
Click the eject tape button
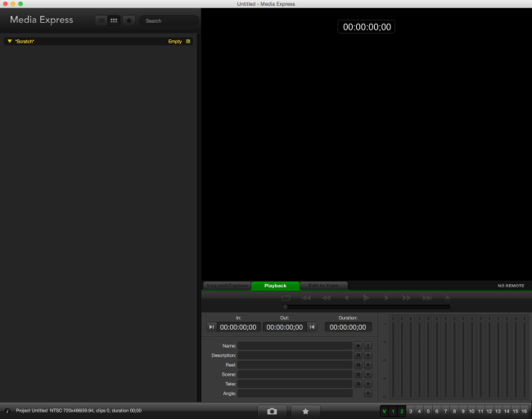[x=447, y=298]
